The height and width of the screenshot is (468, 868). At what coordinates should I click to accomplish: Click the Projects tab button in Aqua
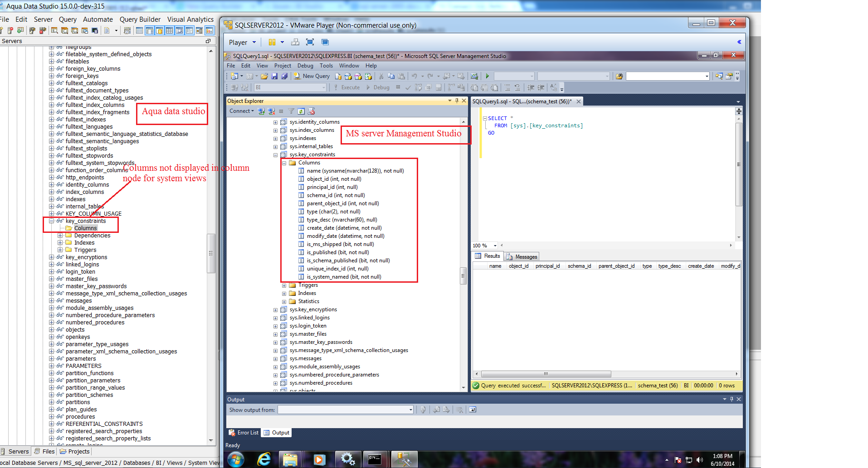point(74,451)
